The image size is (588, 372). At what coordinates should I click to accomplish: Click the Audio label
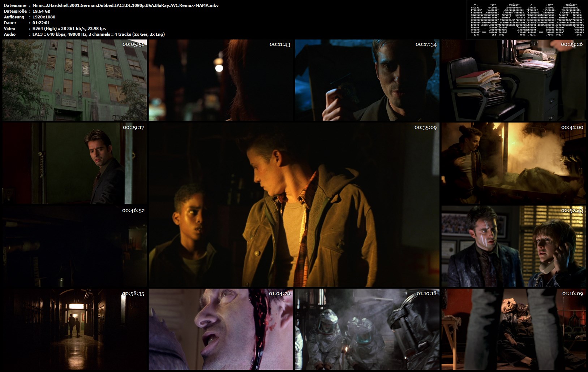[10, 34]
